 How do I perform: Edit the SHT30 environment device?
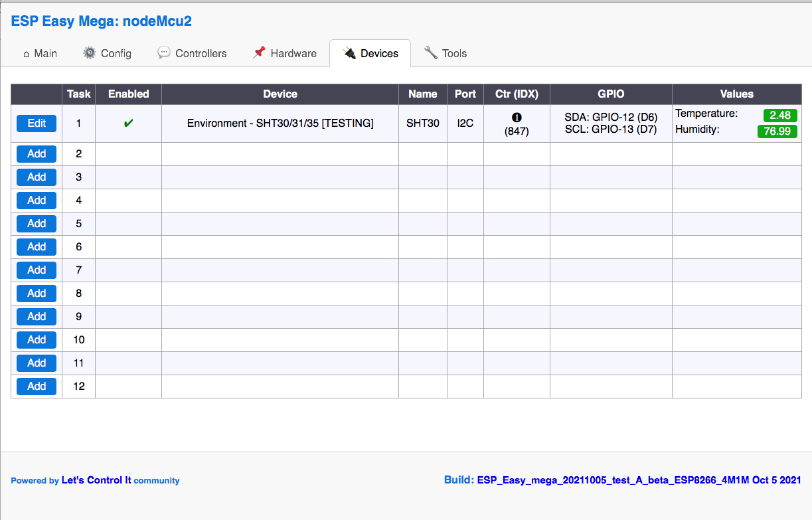pos(36,123)
